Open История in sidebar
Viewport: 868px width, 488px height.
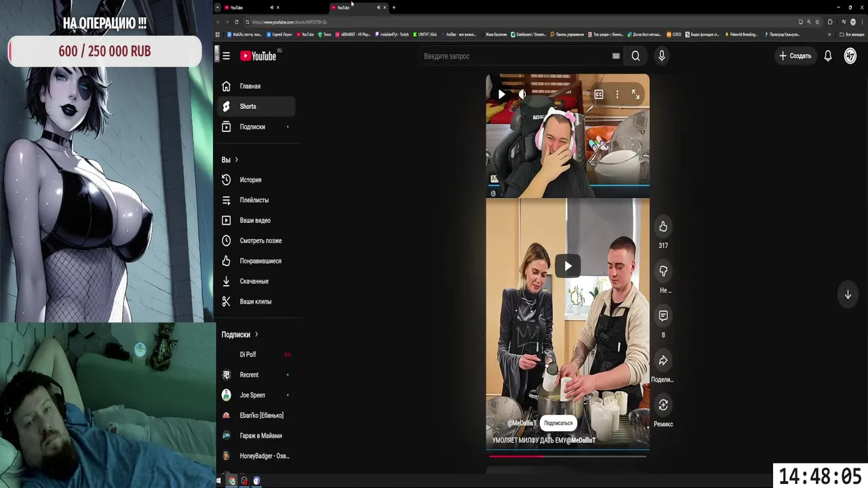pos(256,180)
